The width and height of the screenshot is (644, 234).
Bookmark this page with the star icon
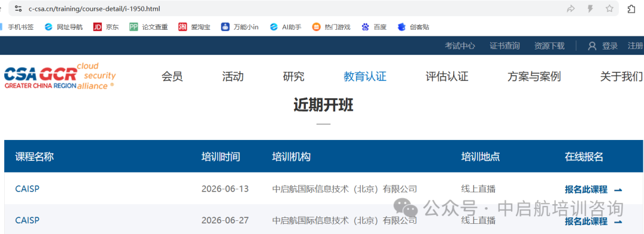(x=609, y=8)
